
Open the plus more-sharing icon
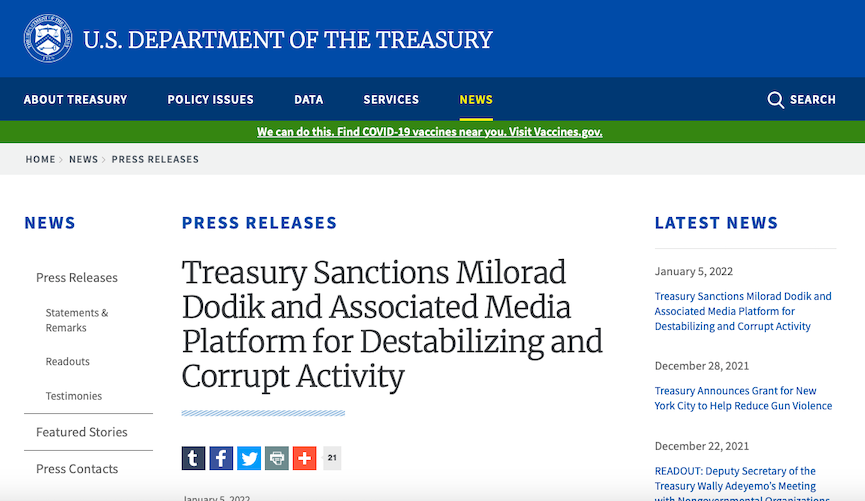305,458
